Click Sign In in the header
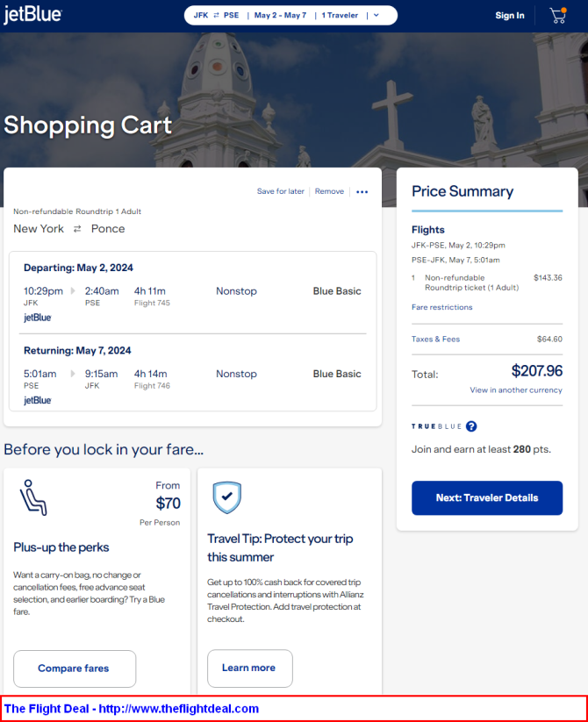This screenshot has height=722, width=588. [510, 15]
